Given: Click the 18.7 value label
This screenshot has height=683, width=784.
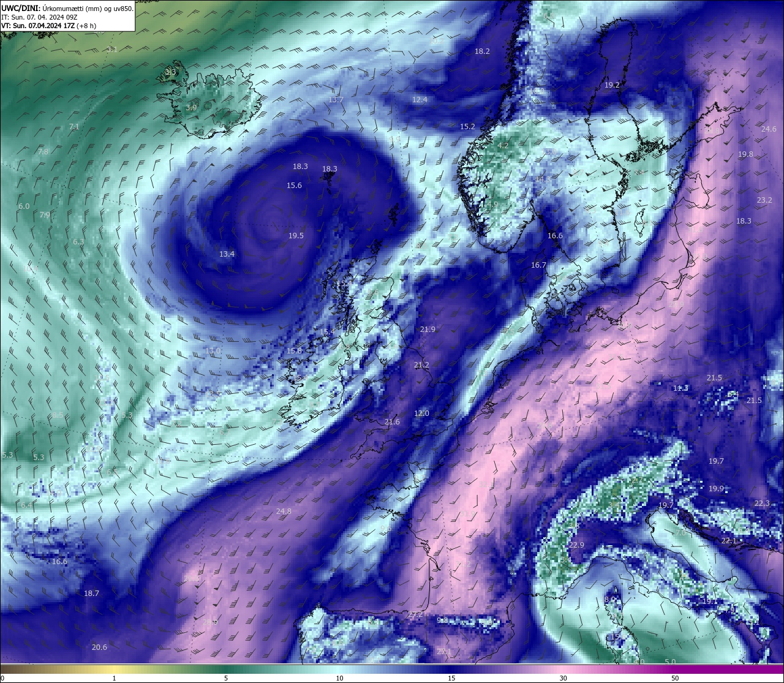Looking at the screenshot, I should click(x=91, y=594).
